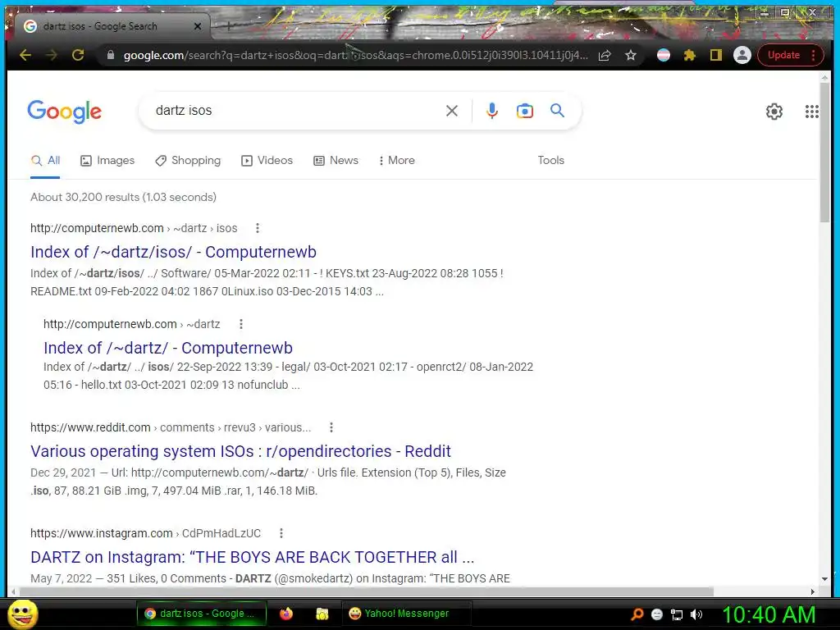Click the browser forward arrow
840x630 pixels.
tap(52, 55)
